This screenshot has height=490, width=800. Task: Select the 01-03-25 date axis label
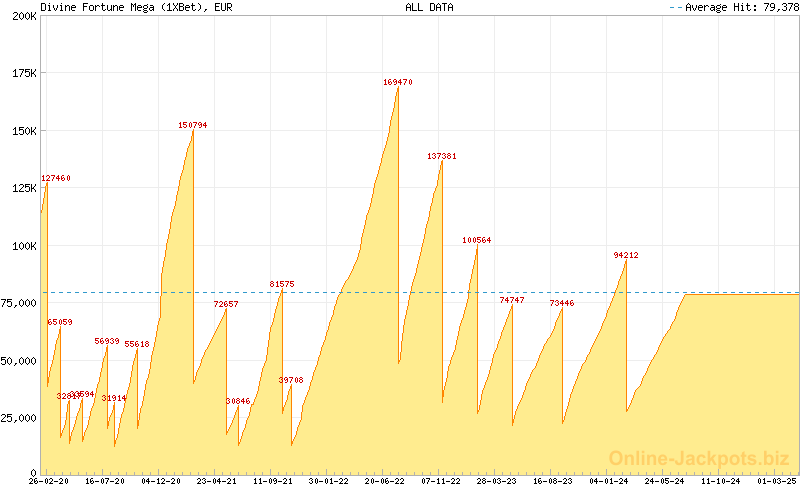click(x=777, y=481)
